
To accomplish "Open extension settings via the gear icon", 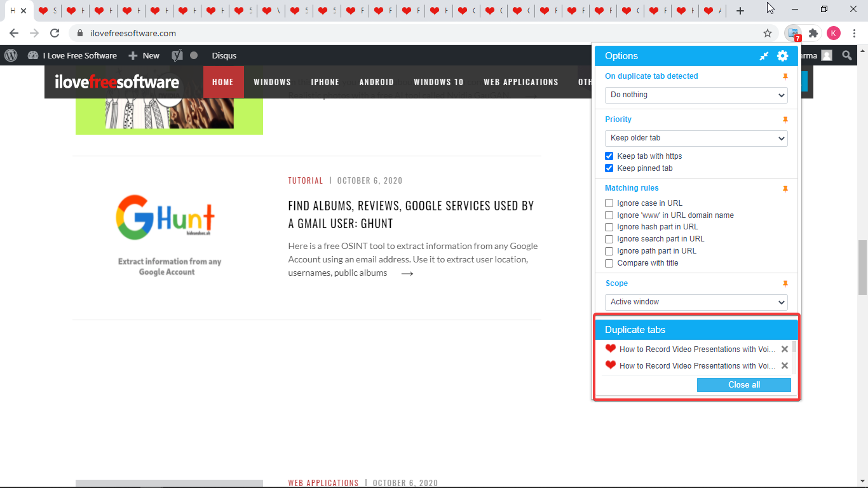I will (x=783, y=56).
